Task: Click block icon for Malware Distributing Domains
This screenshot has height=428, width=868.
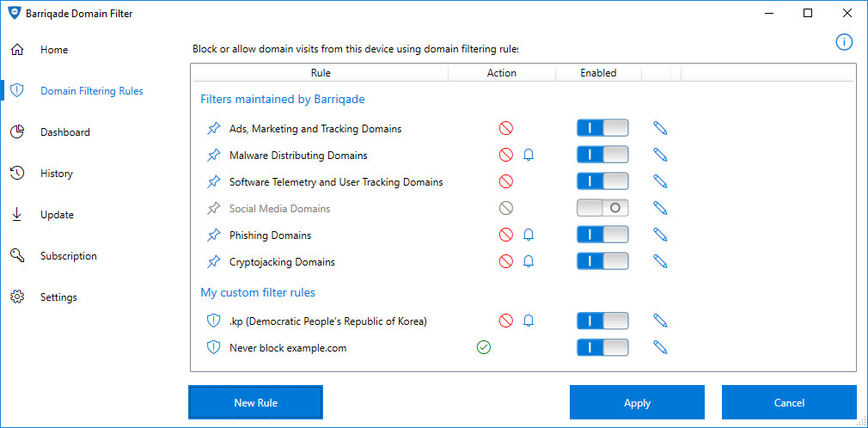Action: click(x=506, y=155)
